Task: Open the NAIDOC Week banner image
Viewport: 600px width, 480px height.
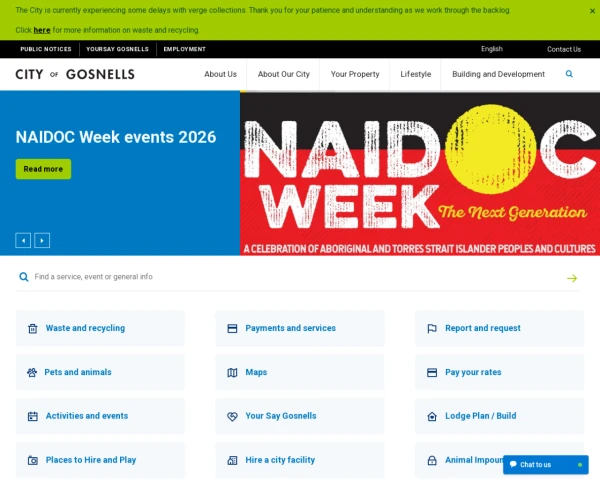Action: (x=420, y=174)
